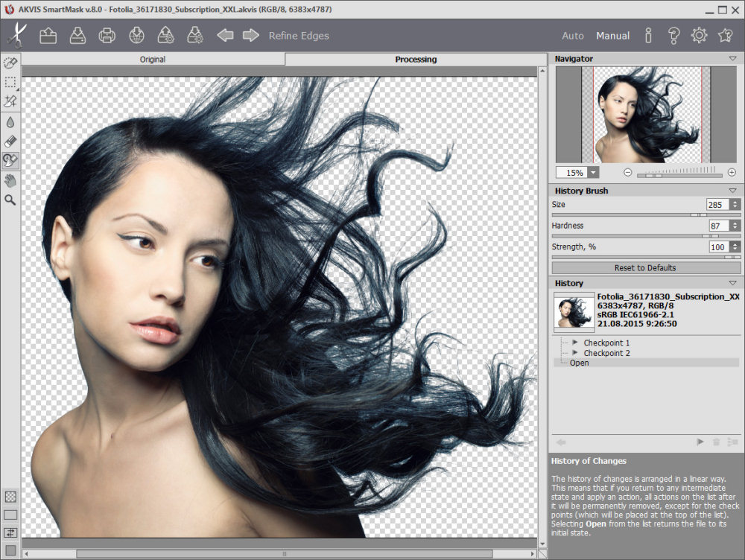The height and width of the screenshot is (560, 745).
Task: Click the Navigator zoom slider
Action: (679, 176)
